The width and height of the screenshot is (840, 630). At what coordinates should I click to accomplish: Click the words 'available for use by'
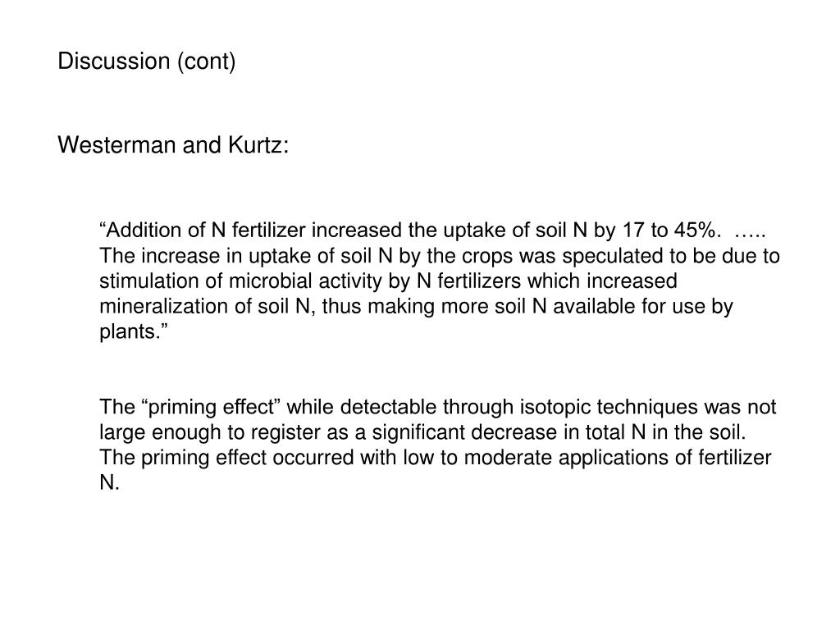click(x=643, y=307)
